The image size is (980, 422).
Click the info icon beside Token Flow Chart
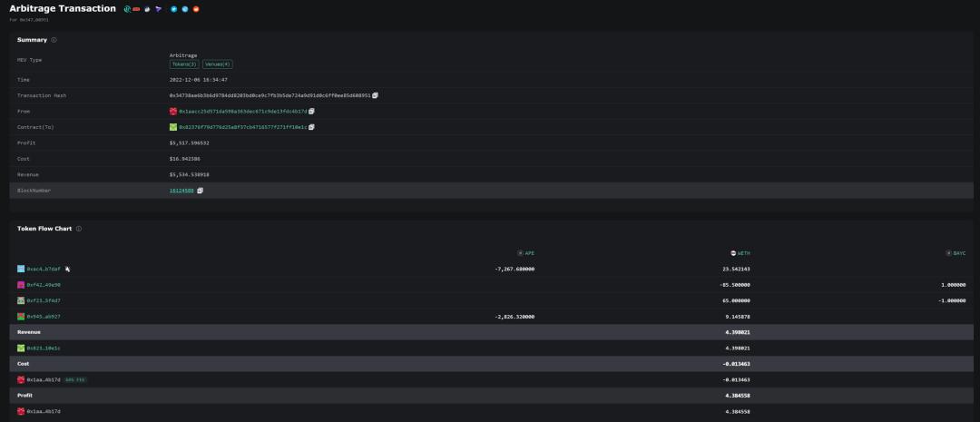coord(80,229)
